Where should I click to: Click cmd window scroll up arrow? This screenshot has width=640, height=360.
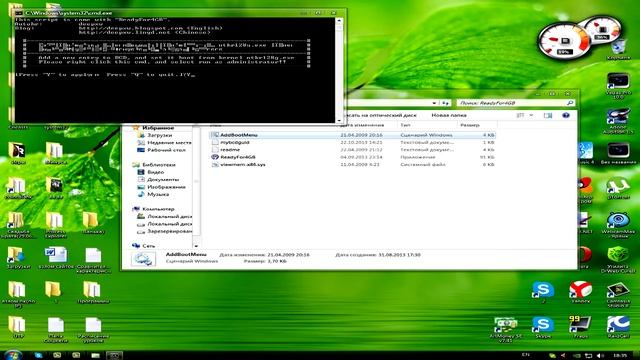339,20
